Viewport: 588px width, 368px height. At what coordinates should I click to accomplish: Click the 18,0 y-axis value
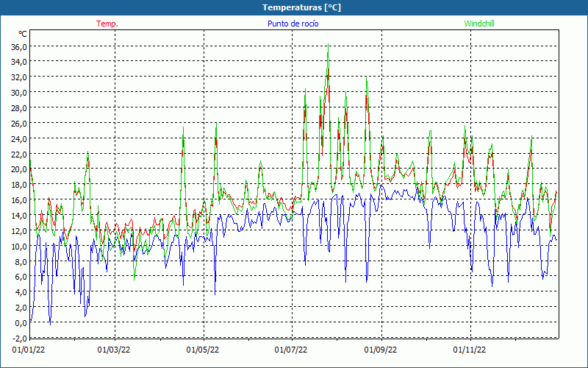pos(19,185)
